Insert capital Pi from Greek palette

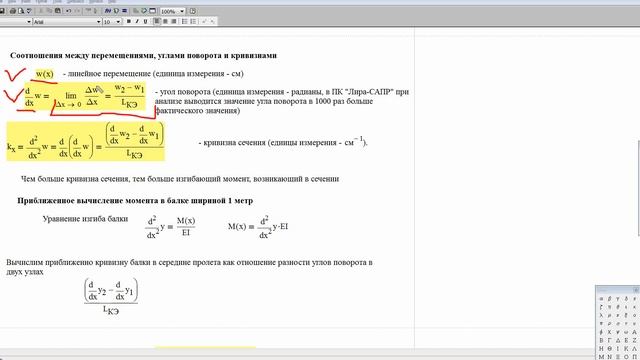635,357
